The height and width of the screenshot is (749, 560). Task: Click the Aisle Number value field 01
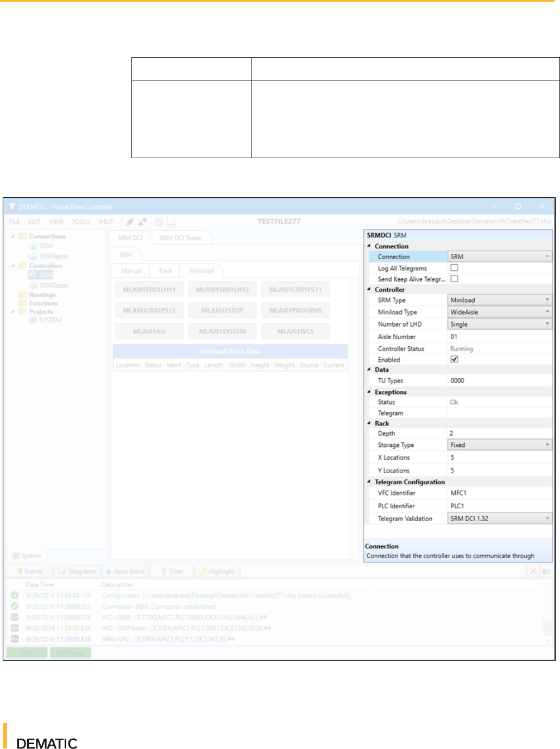(500, 336)
